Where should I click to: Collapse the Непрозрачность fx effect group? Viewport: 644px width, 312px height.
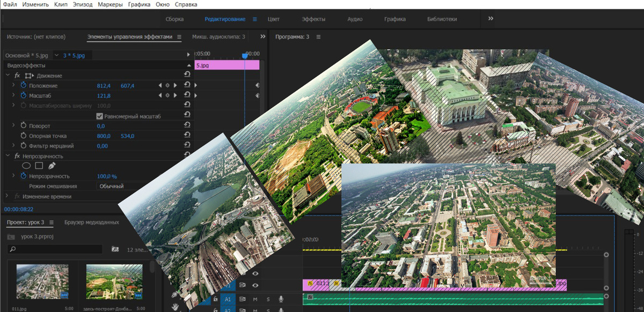point(8,156)
